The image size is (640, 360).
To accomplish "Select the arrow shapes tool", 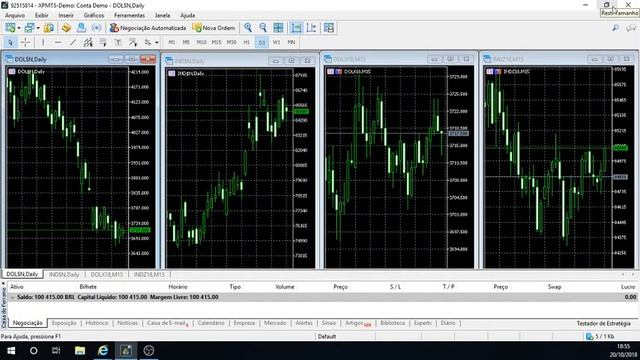I will pos(133,42).
